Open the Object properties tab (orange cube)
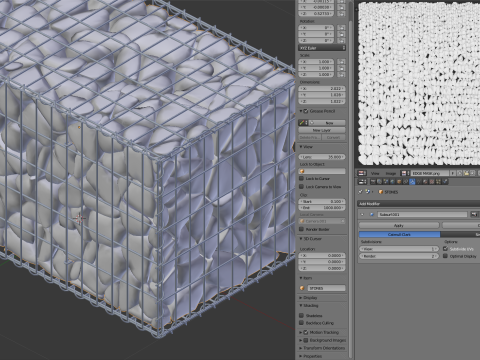This screenshot has height=360, width=480. [399, 181]
